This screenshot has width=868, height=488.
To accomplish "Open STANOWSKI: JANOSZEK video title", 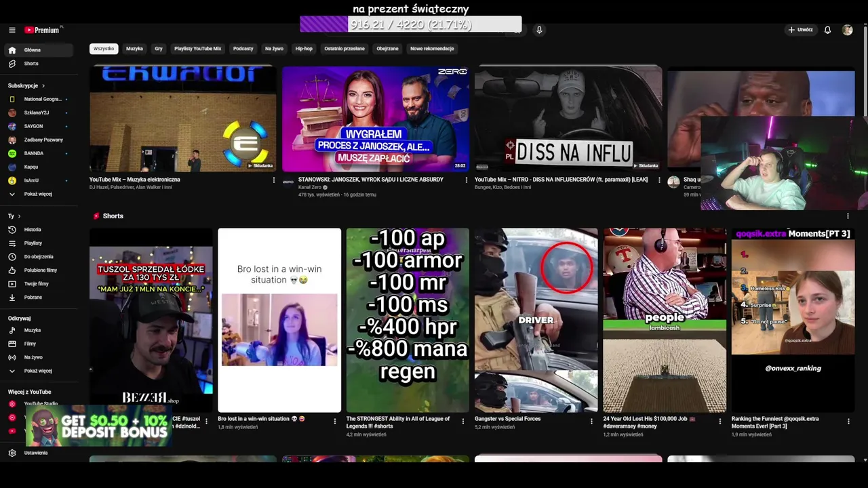I will pyautogui.click(x=371, y=180).
